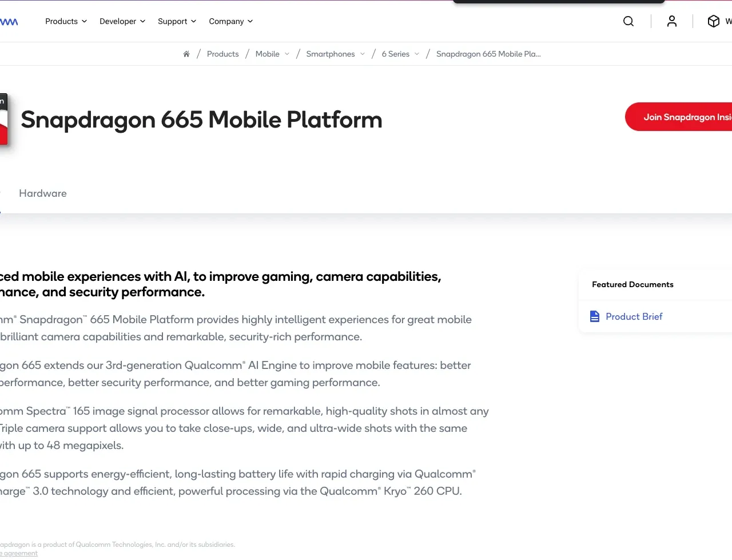Click the Featured Documents heading
The height and width of the screenshot is (560, 732).
[x=632, y=284]
